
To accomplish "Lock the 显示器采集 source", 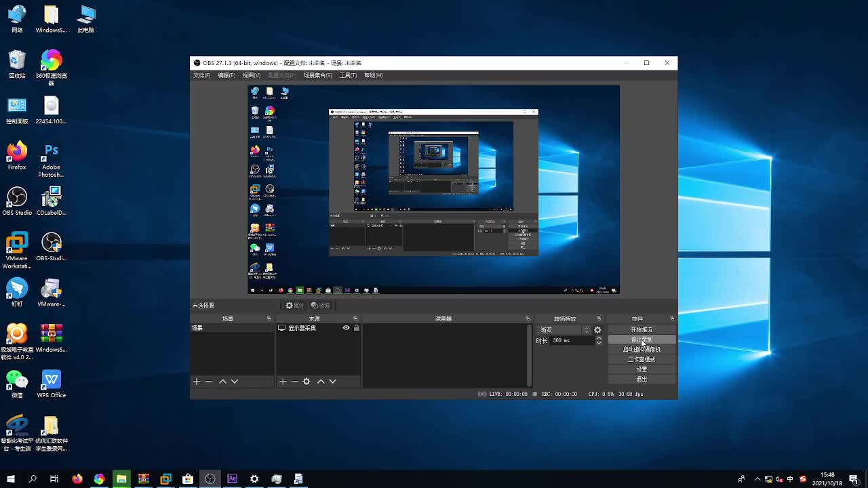I will point(356,327).
